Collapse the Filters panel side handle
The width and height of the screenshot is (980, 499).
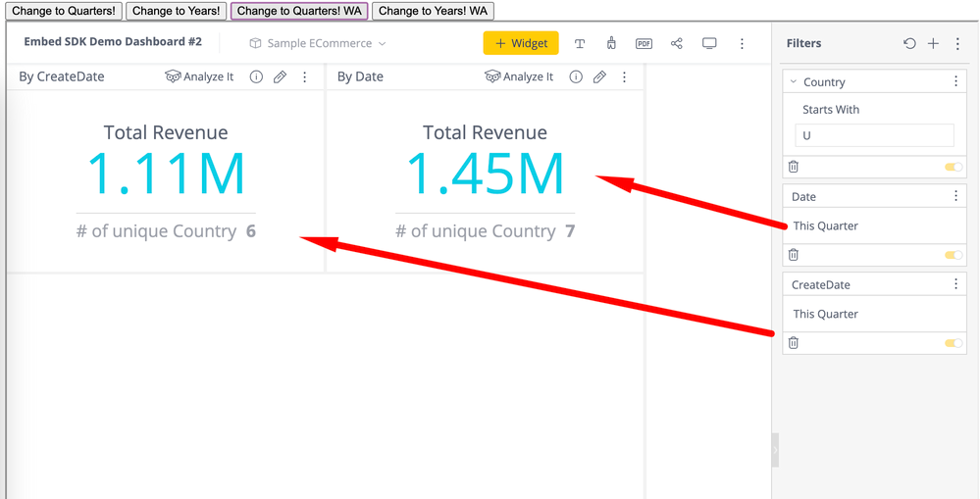(x=775, y=450)
